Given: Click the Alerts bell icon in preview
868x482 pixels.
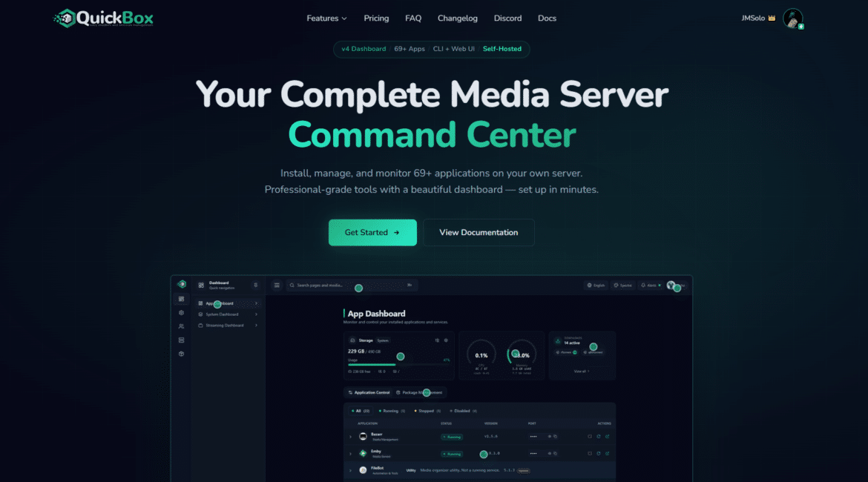Looking at the screenshot, I should coord(643,285).
